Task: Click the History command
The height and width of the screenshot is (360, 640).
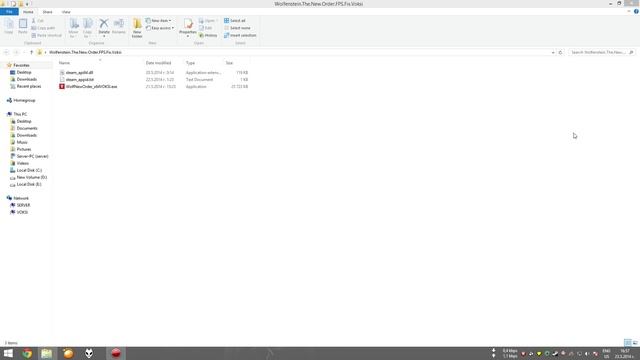Action: [x=208, y=35]
